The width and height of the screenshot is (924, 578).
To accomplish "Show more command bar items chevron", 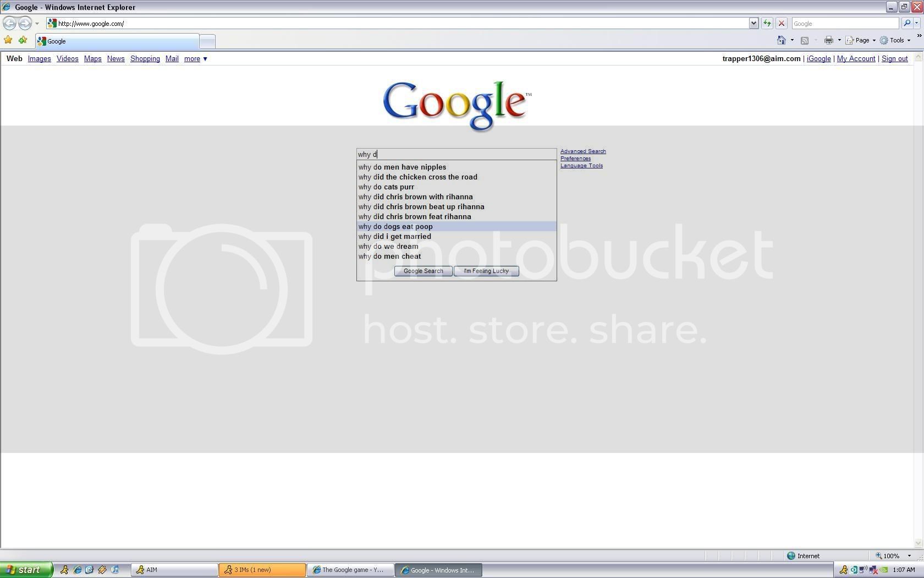I will [919, 36].
